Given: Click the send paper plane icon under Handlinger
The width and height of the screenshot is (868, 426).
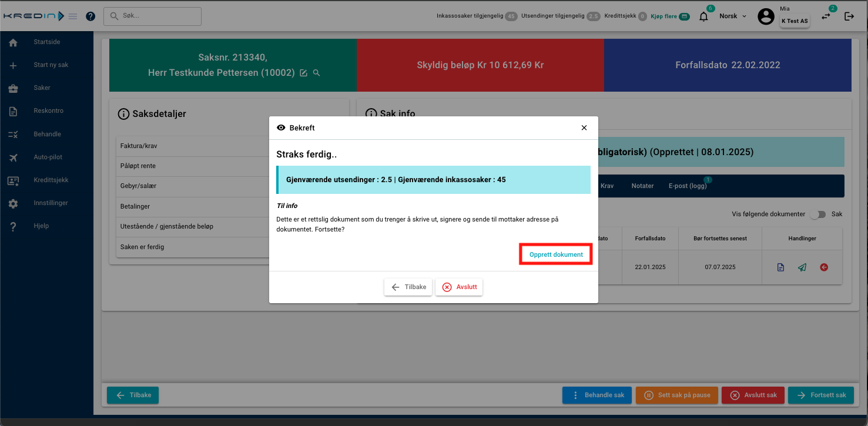Looking at the screenshot, I should (802, 267).
